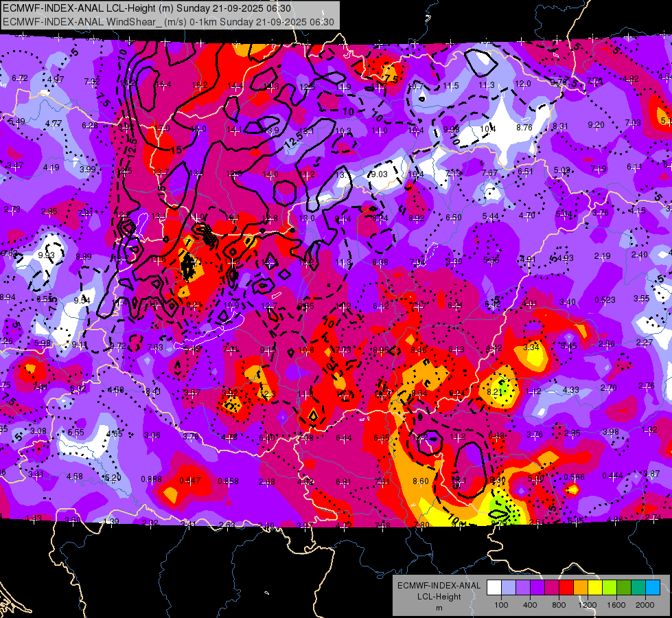
Task: Click the grid value 9.20
Action: click(596, 125)
